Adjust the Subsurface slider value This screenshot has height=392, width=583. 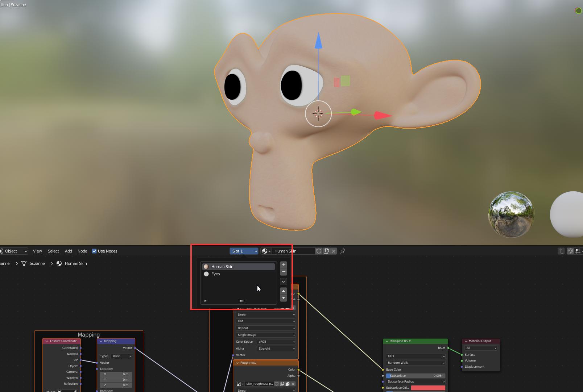[415, 376]
